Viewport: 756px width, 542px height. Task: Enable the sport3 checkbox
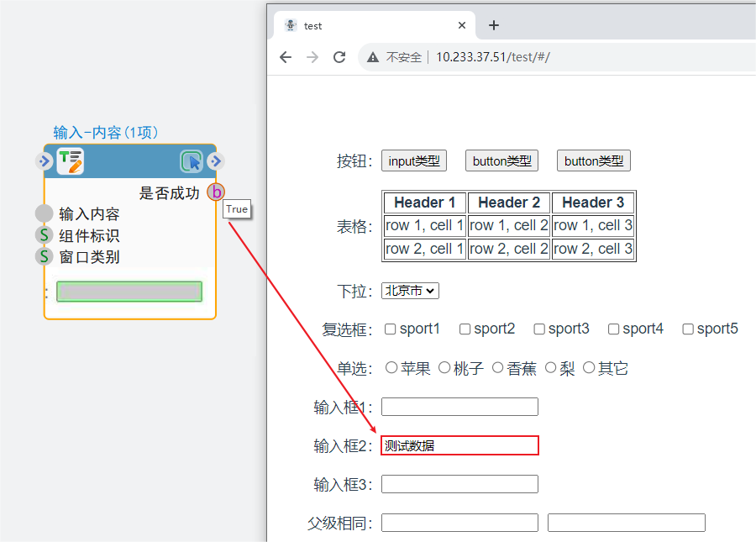click(x=539, y=329)
